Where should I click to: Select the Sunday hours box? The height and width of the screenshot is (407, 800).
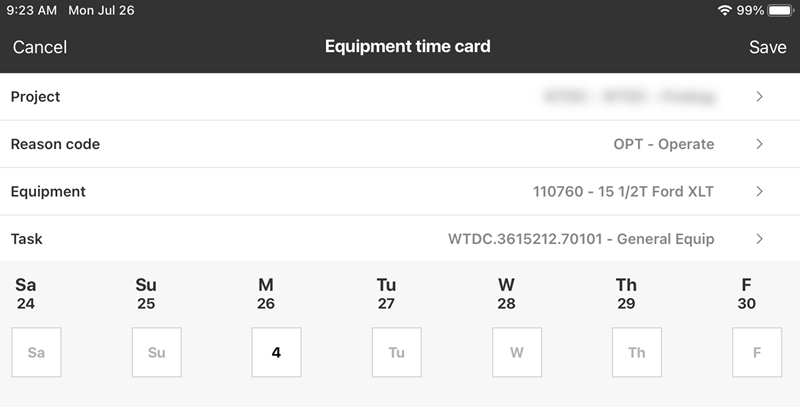[x=156, y=352]
